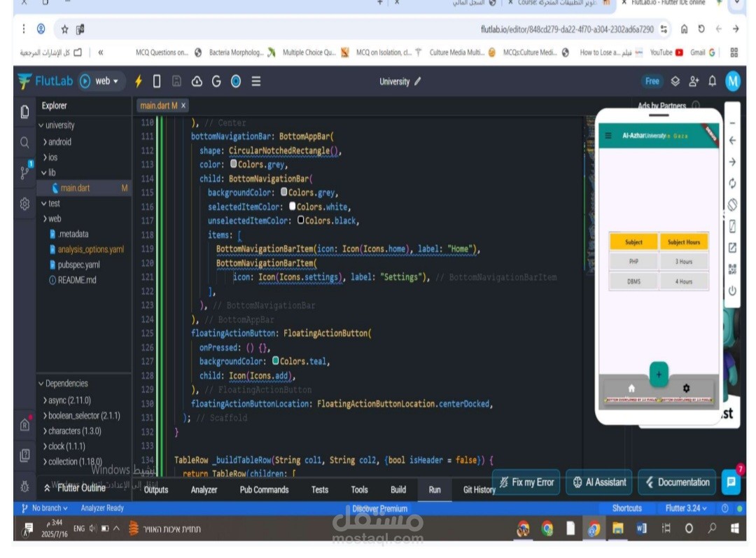Click the layers stack icon near Free badge
The height and width of the screenshot is (558, 756).
click(675, 81)
